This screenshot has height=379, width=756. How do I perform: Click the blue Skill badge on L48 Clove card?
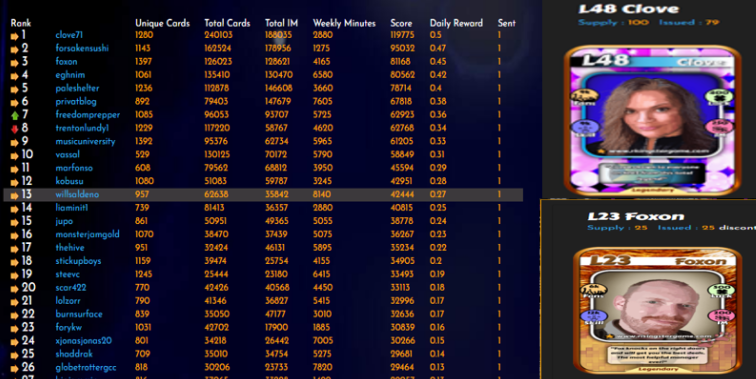[584, 129]
